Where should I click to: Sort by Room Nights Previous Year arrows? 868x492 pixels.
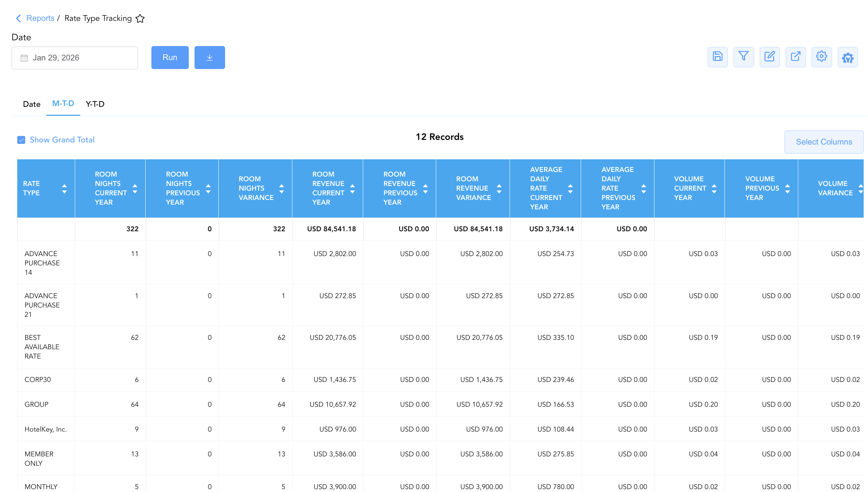(208, 188)
